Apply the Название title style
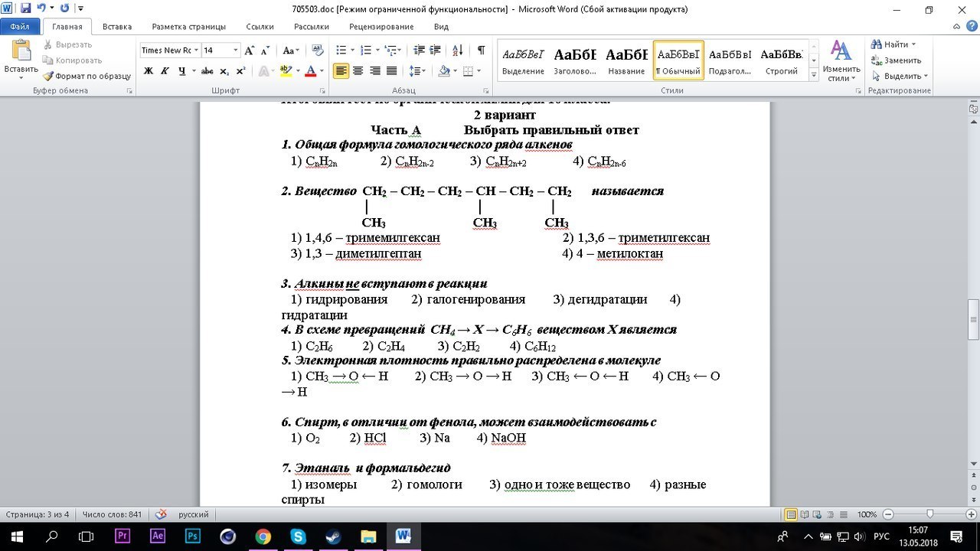 point(626,60)
